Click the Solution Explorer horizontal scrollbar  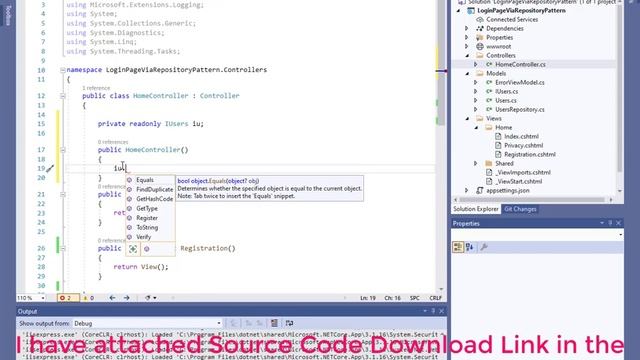coord(532,200)
